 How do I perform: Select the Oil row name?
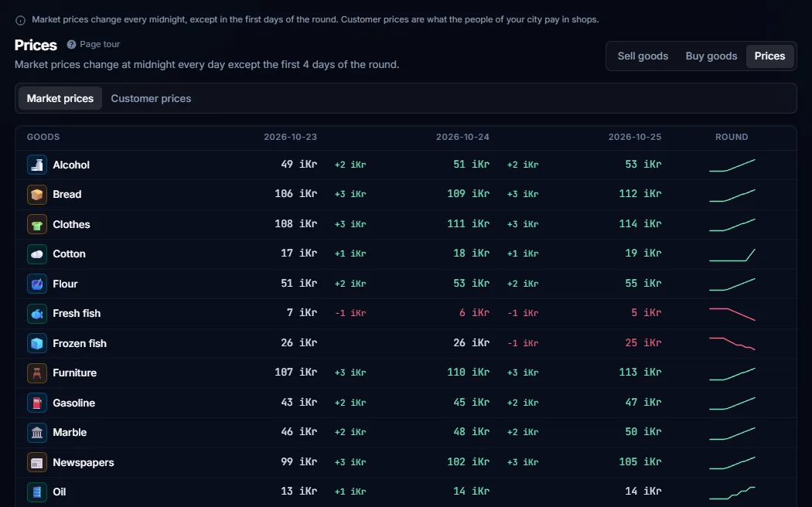click(59, 492)
